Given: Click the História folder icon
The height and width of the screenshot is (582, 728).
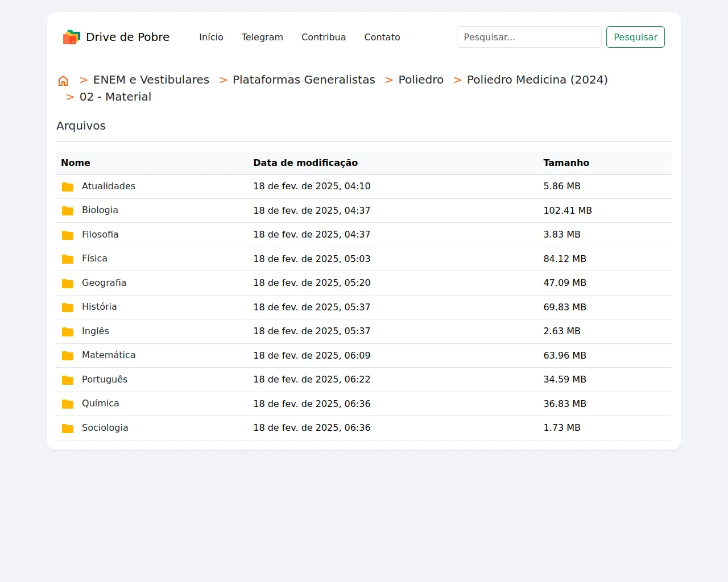Looking at the screenshot, I should click(x=68, y=307).
